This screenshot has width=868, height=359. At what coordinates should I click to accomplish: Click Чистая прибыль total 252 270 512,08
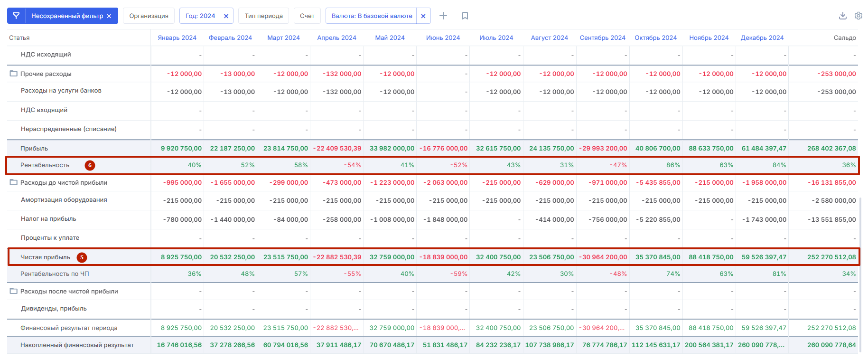tap(831, 257)
